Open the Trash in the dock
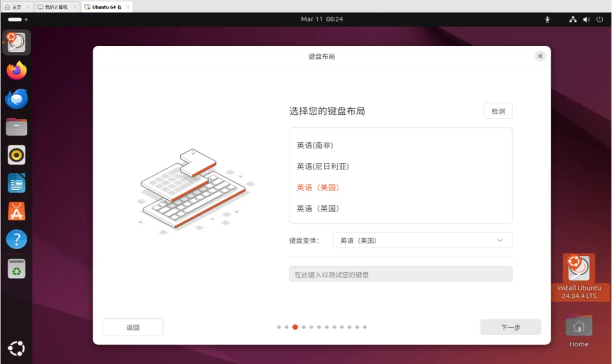The image size is (612, 364). click(x=16, y=269)
